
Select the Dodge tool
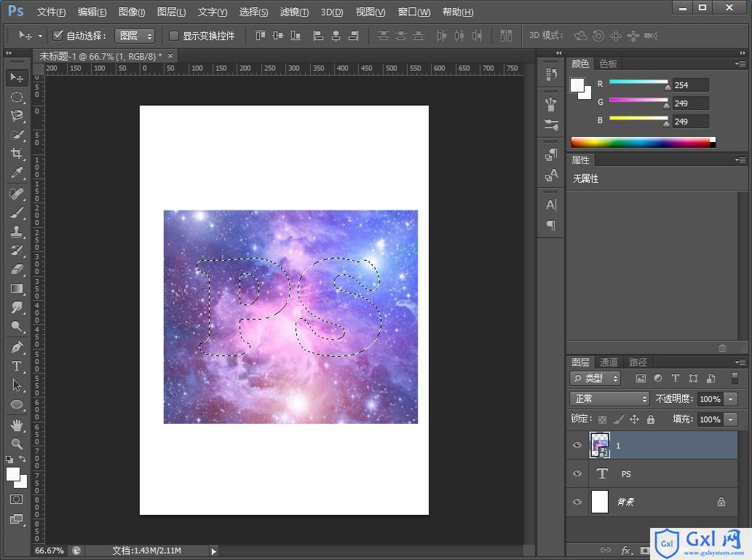pos(16,326)
